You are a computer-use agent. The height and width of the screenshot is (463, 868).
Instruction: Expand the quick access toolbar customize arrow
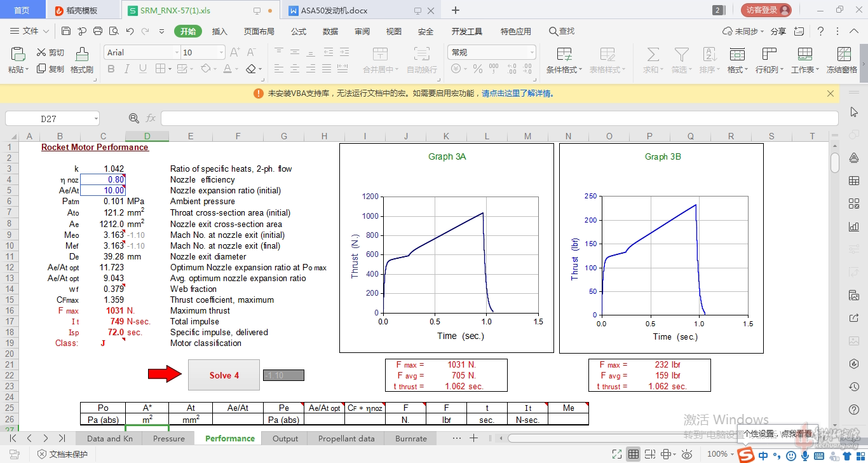click(x=161, y=31)
